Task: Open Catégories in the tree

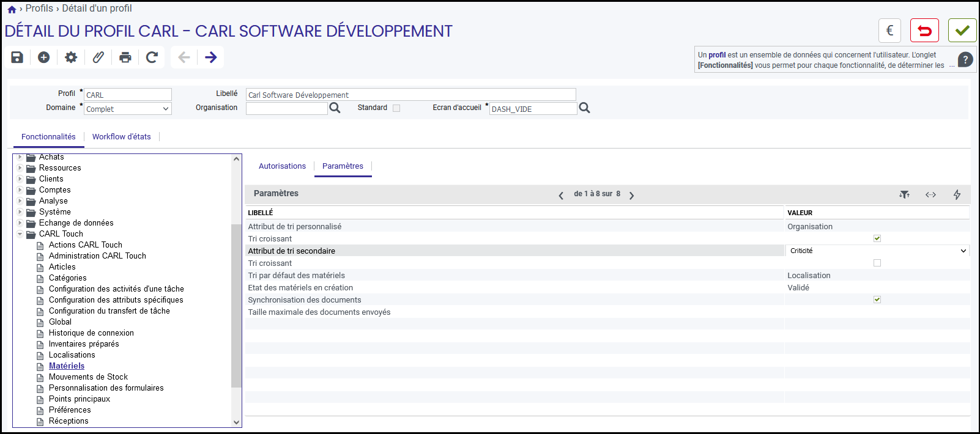Action: click(x=68, y=278)
